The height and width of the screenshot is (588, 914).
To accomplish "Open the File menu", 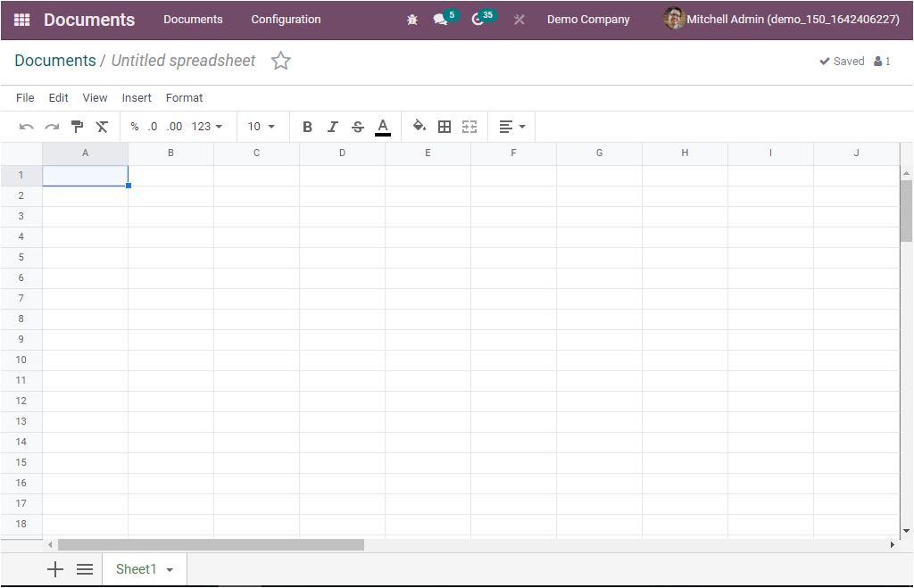I will [25, 98].
